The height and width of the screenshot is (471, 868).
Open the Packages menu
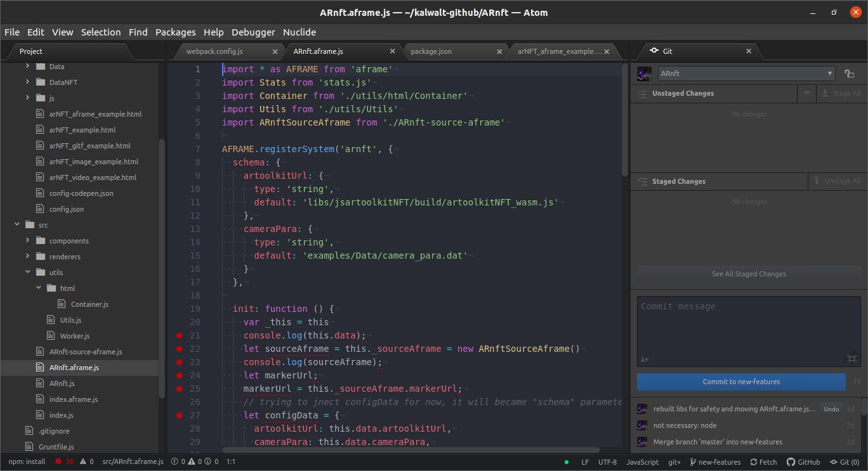[x=176, y=32]
